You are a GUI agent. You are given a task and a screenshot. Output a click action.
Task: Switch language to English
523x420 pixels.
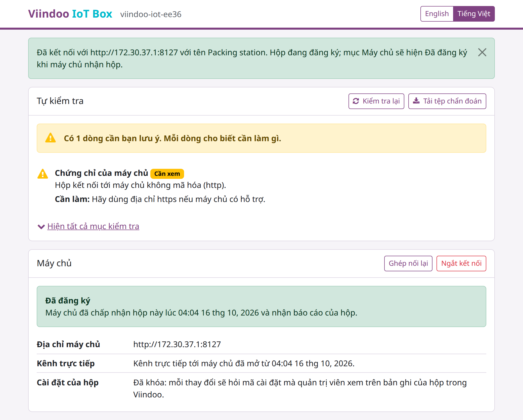coord(437,14)
